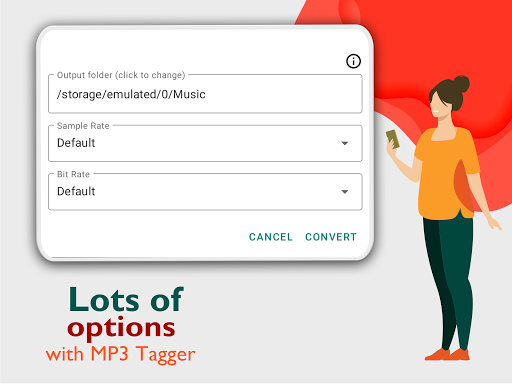
Task: Click the CANCEL button
Action: (x=271, y=237)
